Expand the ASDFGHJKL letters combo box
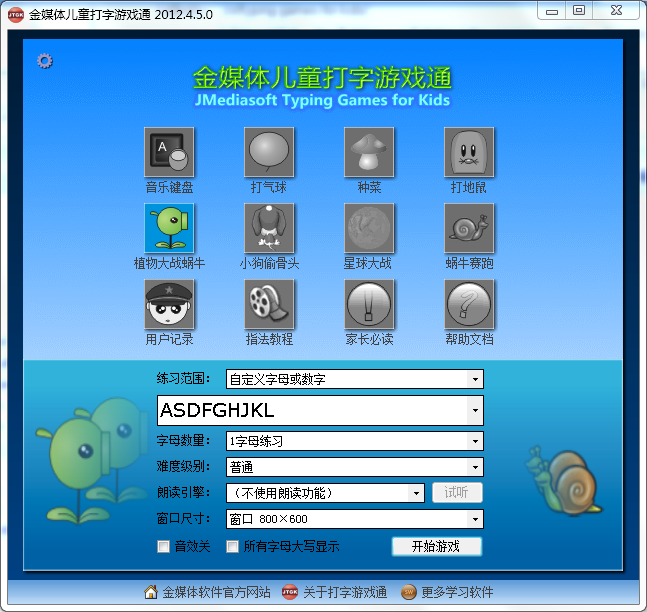Screen dimensions: 647x612 click(x=320, y=410)
